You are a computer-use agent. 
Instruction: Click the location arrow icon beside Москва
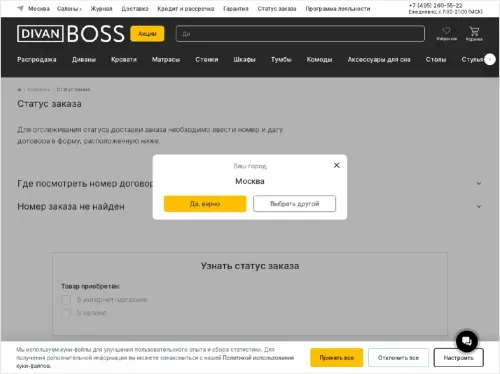21,9
